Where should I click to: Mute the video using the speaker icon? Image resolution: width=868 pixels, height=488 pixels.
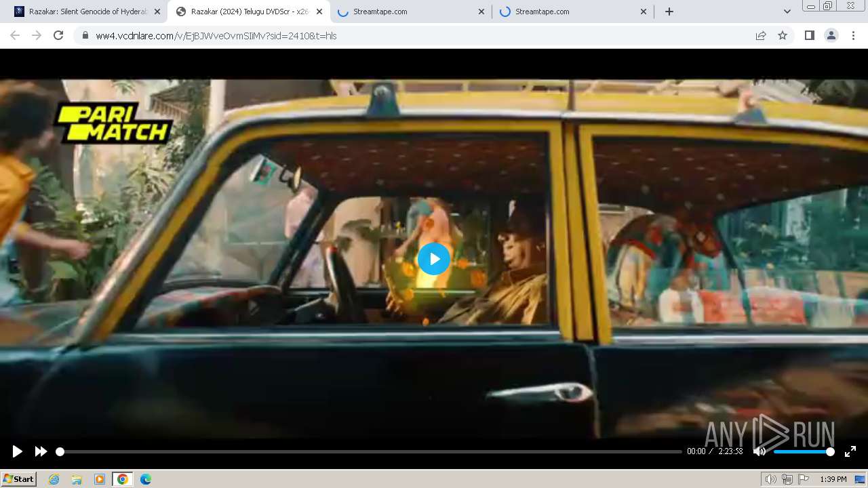[759, 451]
